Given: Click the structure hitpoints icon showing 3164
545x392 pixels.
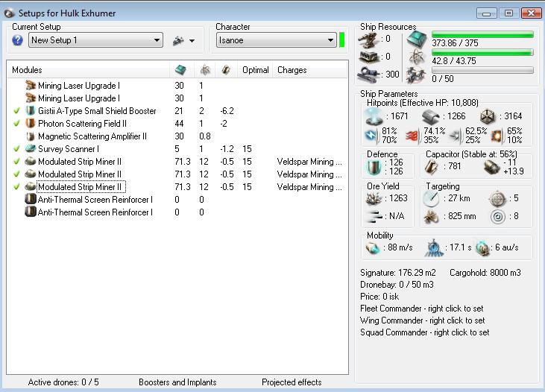Looking at the screenshot, I should [x=488, y=117].
